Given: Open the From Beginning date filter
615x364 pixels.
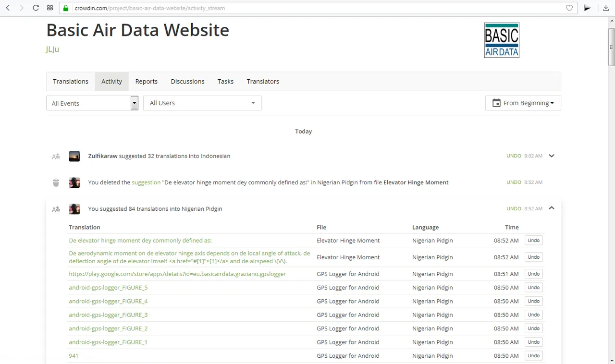Looking at the screenshot, I should tap(523, 103).
